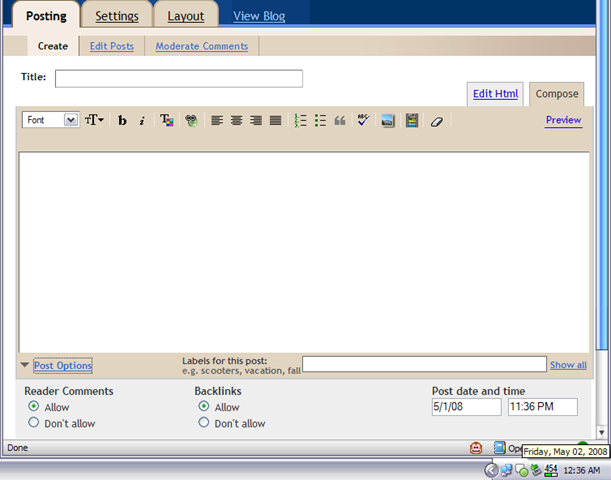Expand hidden system tray icons arrow
Viewport: 611px width, 480px height.
point(491,470)
